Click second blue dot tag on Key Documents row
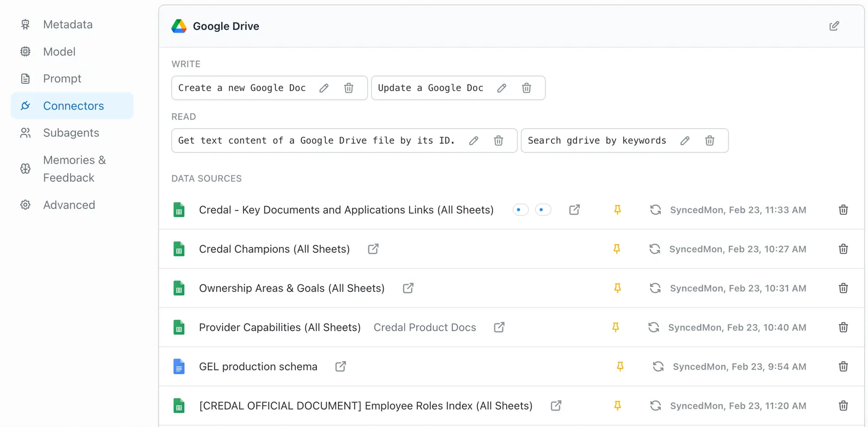The height and width of the screenshot is (427, 868). pyautogui.click(x=543, y=210)
